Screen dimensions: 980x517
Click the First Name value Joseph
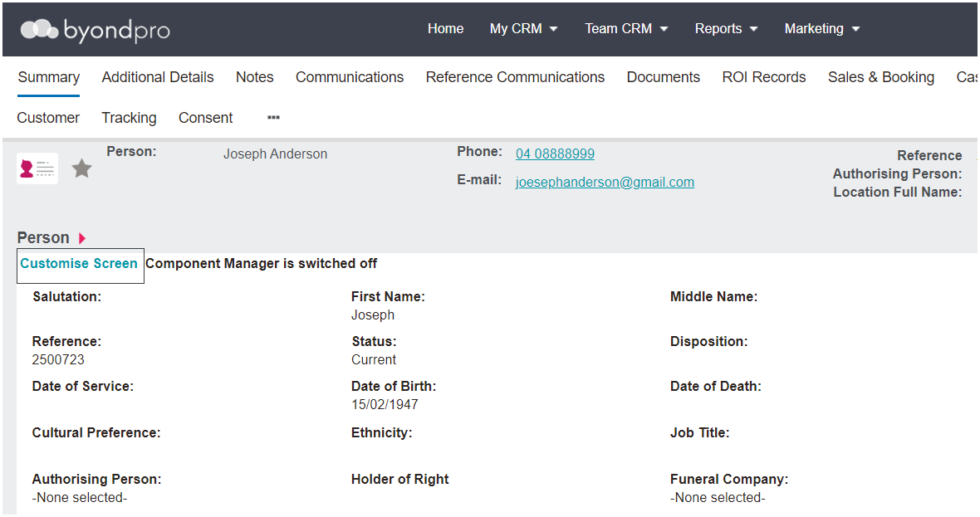click(373, 315)
